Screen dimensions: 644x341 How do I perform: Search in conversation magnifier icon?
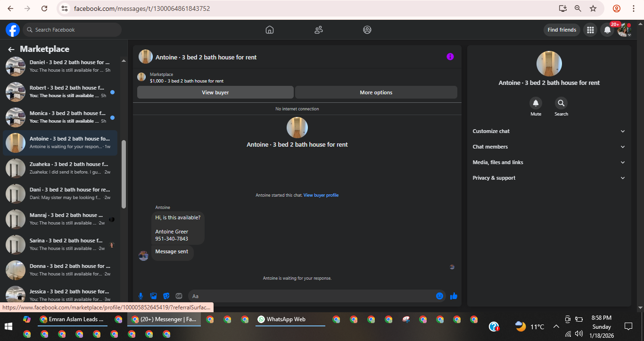pyautogui.click(x=561, y=103)
